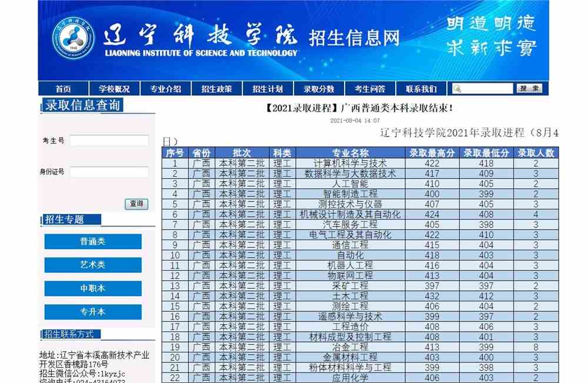Screen dimensions: 588x383
Task: Click the 招生联系方式 section heading
Action: (71, 334)
